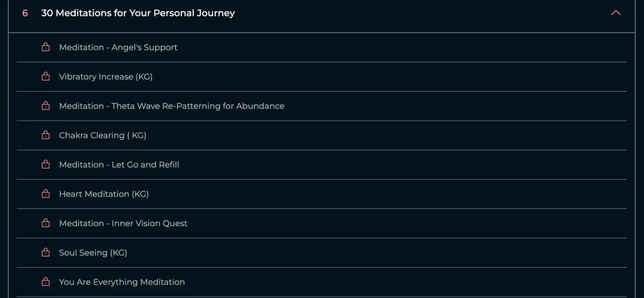The height and width of the screenshot is (298, 644).
Task: Select Meditation - Let Go and Refill
Action: [x=119, y=165]
